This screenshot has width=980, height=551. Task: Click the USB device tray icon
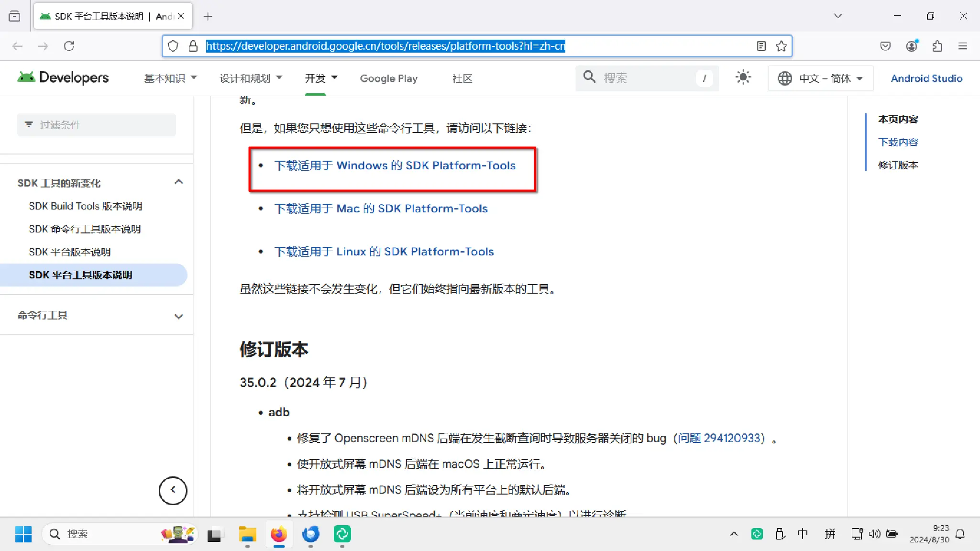pos(780,534)
